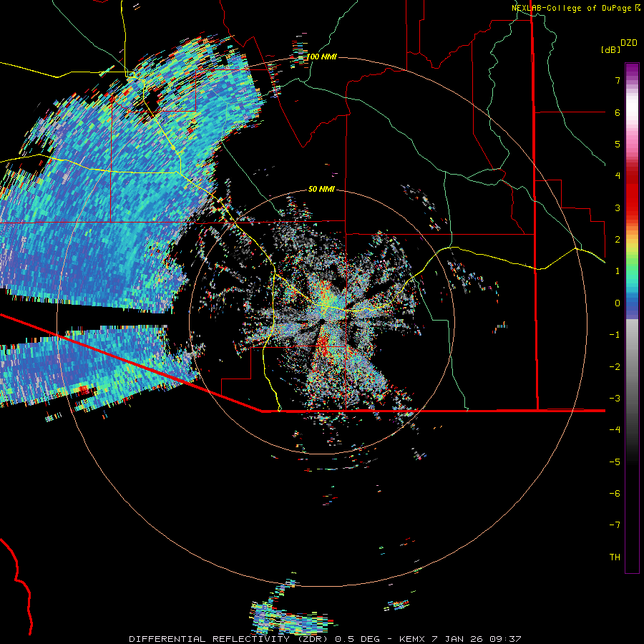Image resolution: width=644 pixels, height=644 pixels.
Task: Click the -6 value on the color scale
Action: tap(615, 494)
